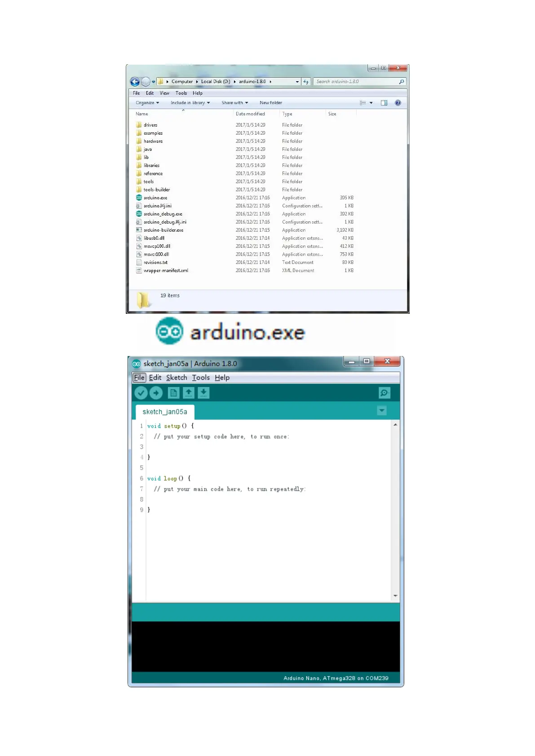Viewport: 535px width, 756px height.
Task: Click arduino-1.8.0 in the address breadcrumb
Action: (x=252, y=82)
